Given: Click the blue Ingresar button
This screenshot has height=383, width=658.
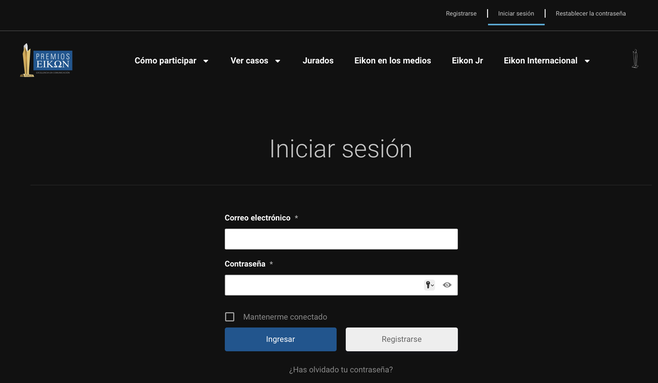Looking at the screenshot, I should [x=280, y=339].
